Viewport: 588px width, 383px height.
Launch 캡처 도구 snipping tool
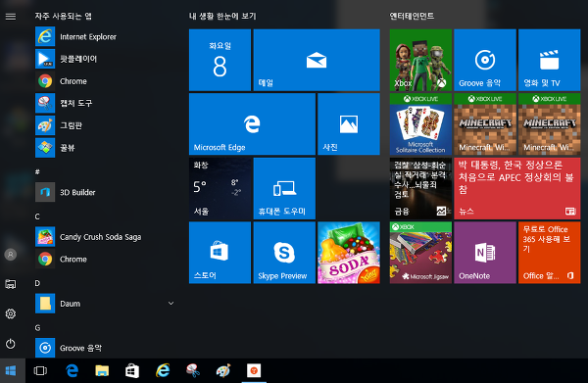pos(105,103)
